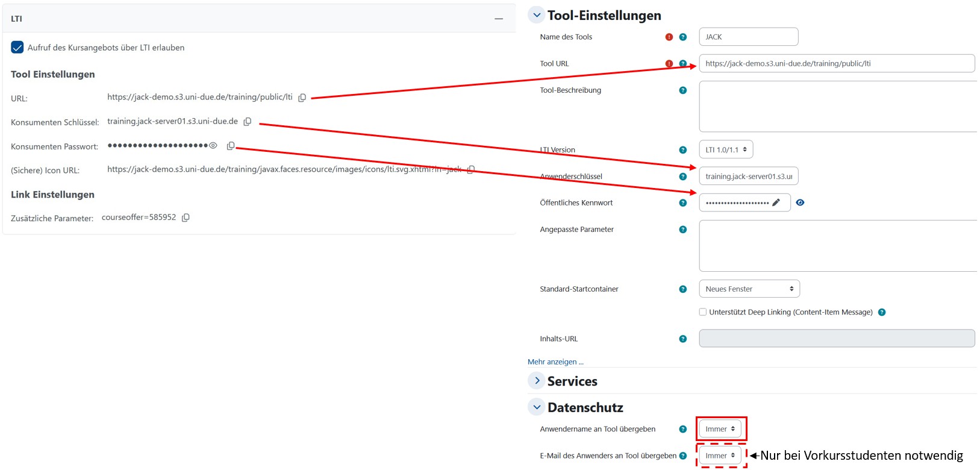Copy the Tool URL in LTI panel
Screen dimensions: 980x470
tap(302, 98)
